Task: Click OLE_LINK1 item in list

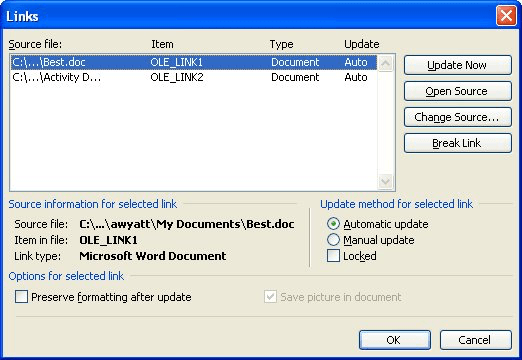Action: coord(176,62)
